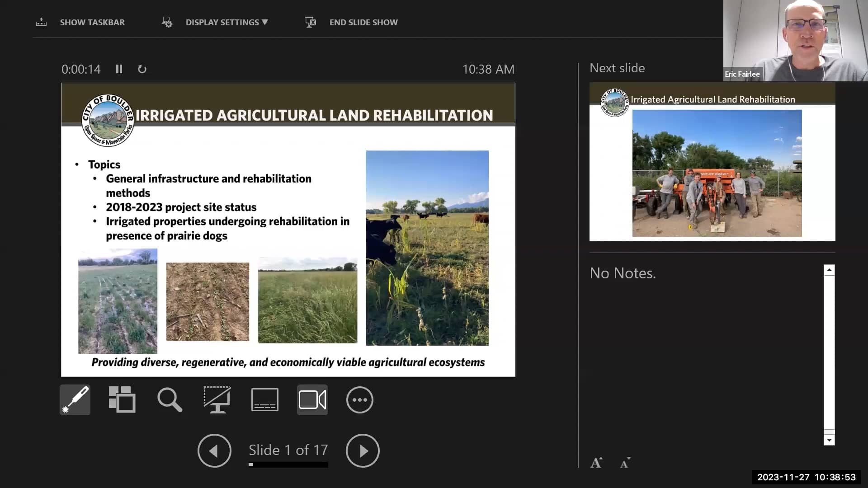Make the notes text larger
The width and height of the screenshot is (868, 488).
596,462
